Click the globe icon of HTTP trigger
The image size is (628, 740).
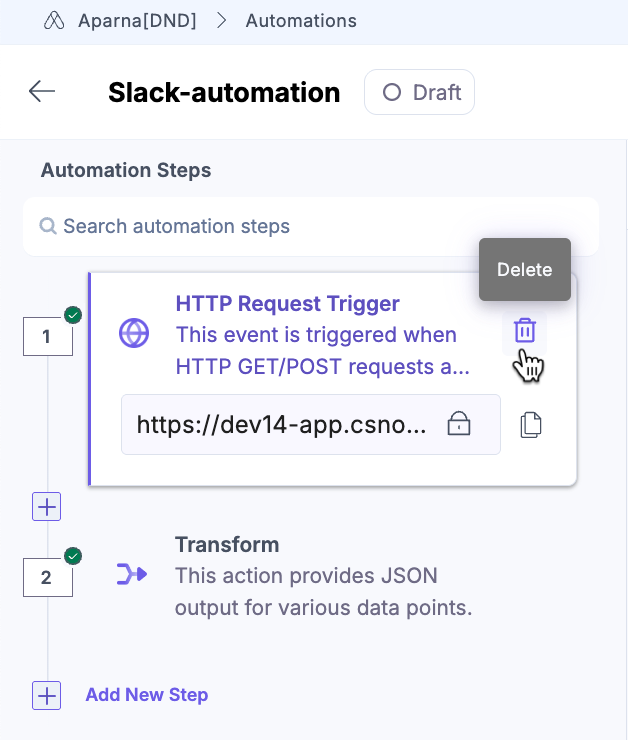point(134,333)
